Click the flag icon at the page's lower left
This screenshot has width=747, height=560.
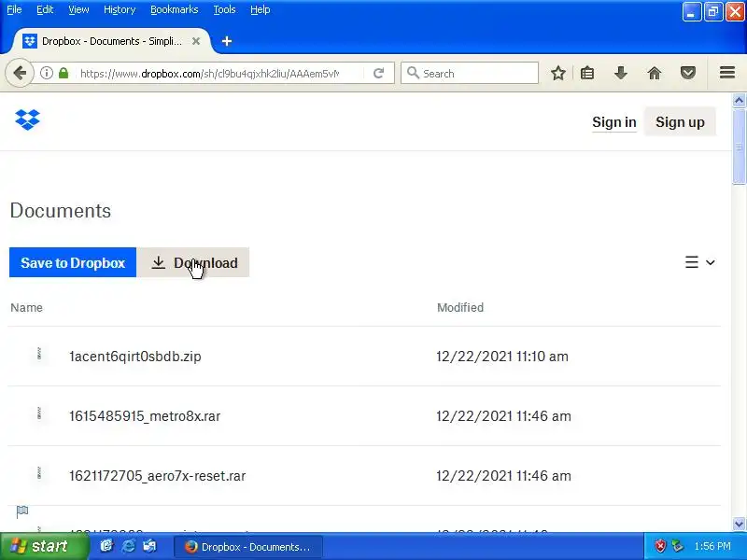[x=22, y=511]
